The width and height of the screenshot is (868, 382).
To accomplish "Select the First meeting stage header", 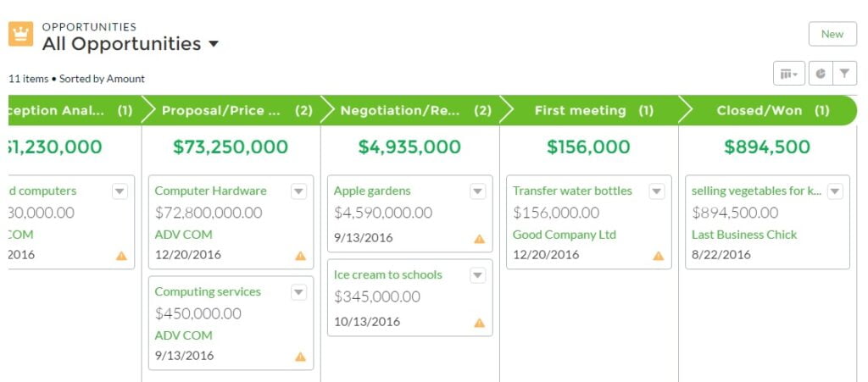I will coord(589,111).
